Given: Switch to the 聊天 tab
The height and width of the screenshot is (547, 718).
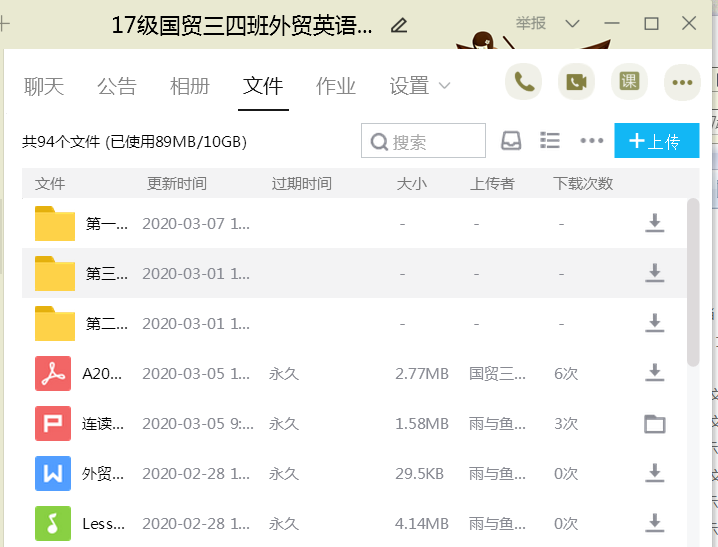Looking at the screenshot, I should (x=44, y=86).
